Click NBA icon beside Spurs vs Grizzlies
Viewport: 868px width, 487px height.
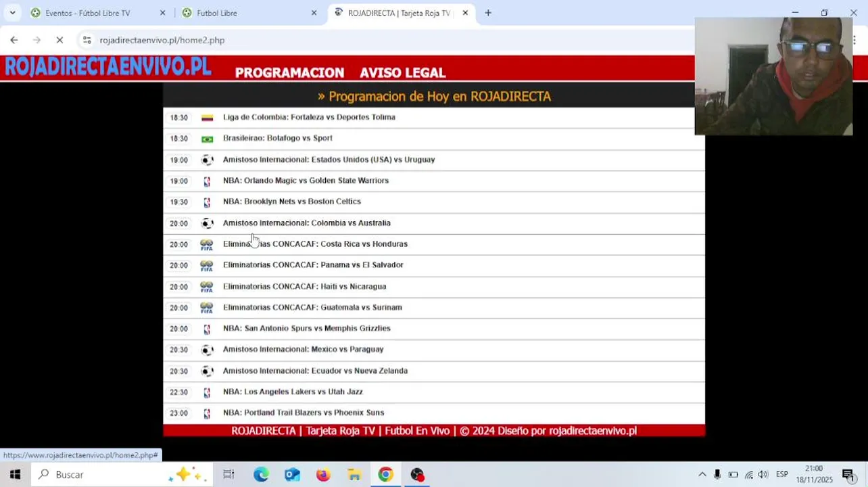click(x=207, y=329)
